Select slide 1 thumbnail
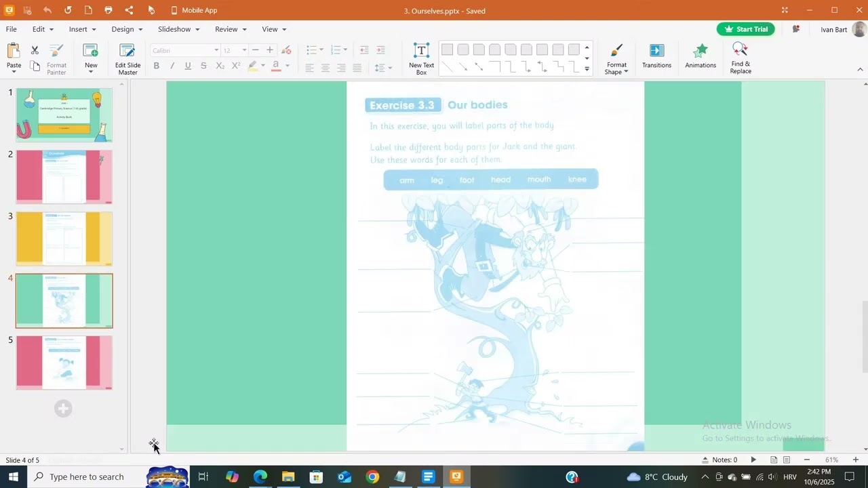868x488 pixels. 64,115
